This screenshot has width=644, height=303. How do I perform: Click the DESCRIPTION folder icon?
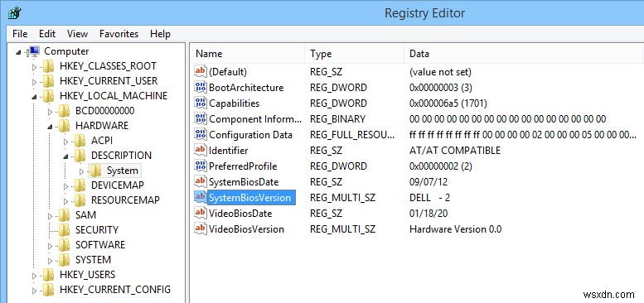(80, 156)
